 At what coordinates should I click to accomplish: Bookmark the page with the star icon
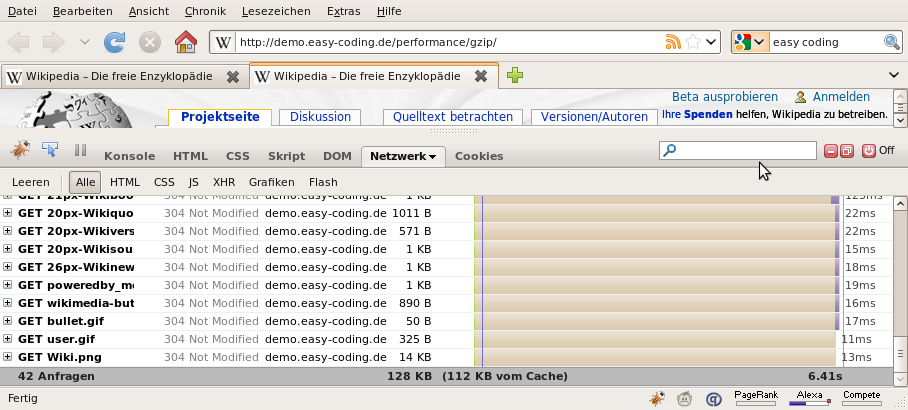(x=692, y=43)
